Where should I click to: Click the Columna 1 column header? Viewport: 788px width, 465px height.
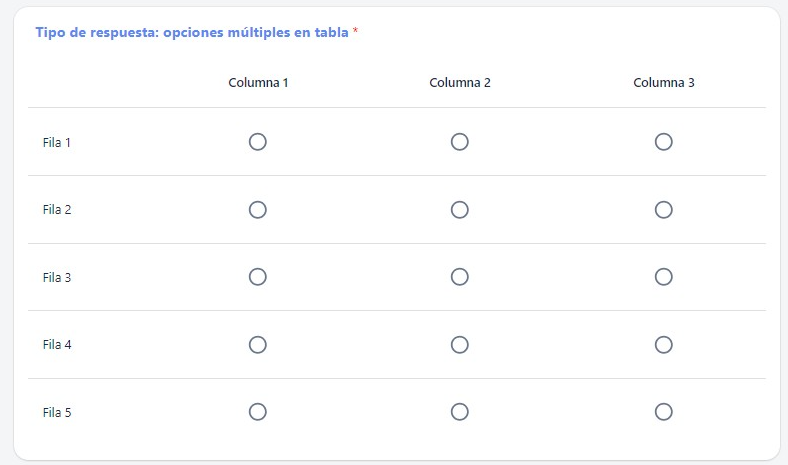tap(258, 82)
